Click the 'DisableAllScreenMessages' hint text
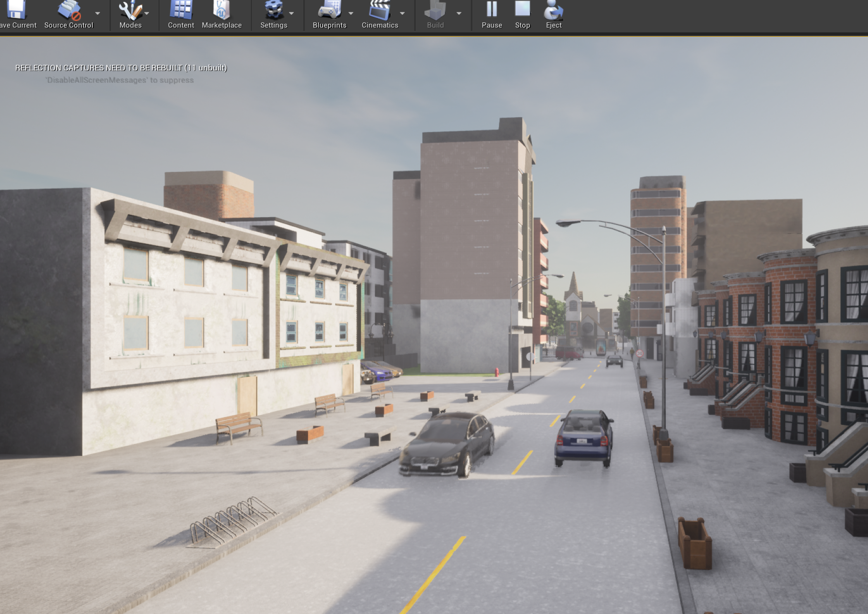Screen dimensions: 868x614 point(120,80)
